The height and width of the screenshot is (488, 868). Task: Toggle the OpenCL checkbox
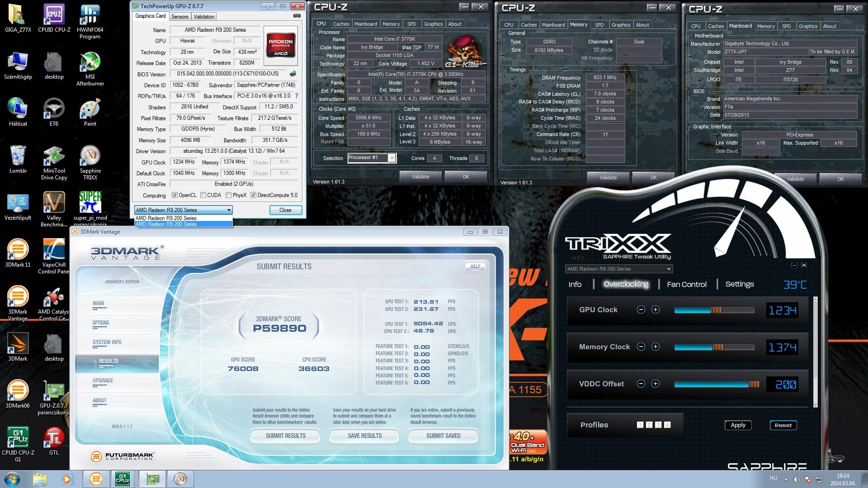point(175,195)
